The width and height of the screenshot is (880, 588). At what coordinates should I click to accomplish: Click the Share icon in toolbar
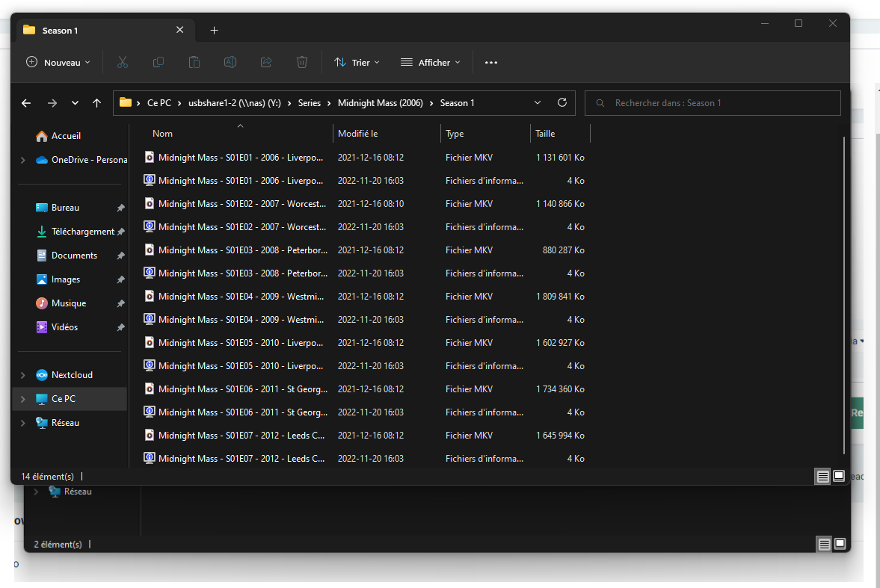[x=266, y=63]
